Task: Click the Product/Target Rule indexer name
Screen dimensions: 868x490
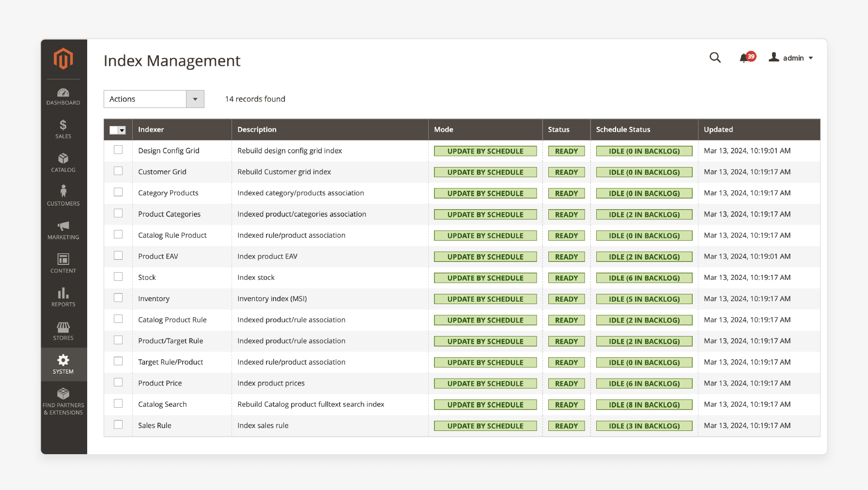Action: pyautogui.click(x=170, y=341)
